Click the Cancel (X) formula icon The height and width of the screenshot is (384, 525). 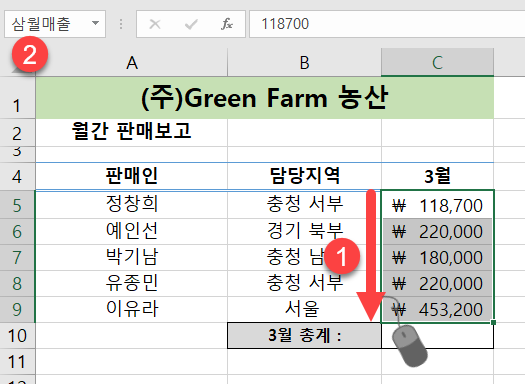[155, 24]
